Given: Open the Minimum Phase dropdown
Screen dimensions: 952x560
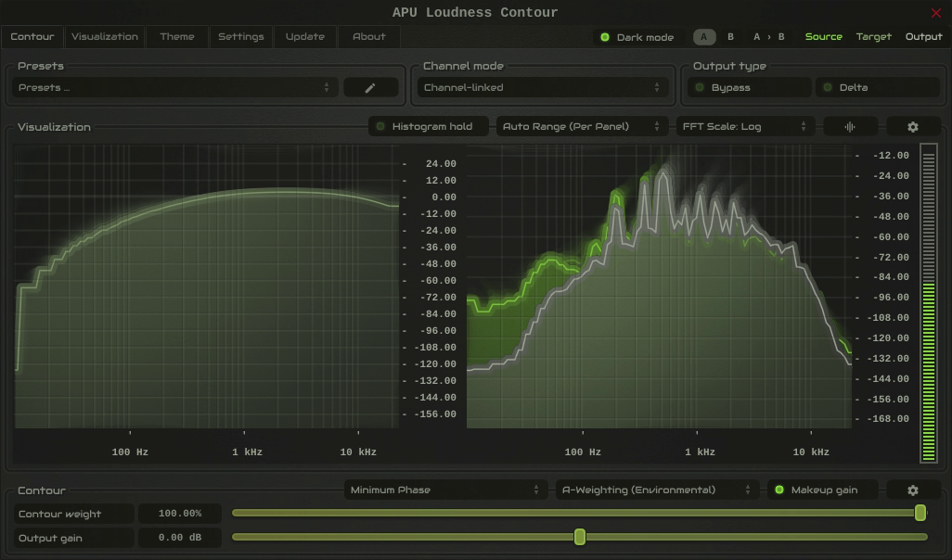Looking at the screenshot, I should pyautogui.click(x=445, y=490).
